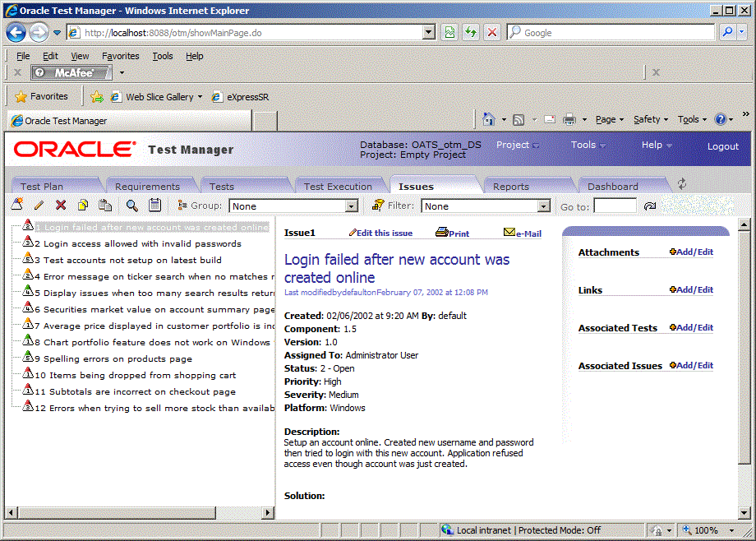Click the Google search magnifier button
Viewport: 756px width, 541px height.
727,32
